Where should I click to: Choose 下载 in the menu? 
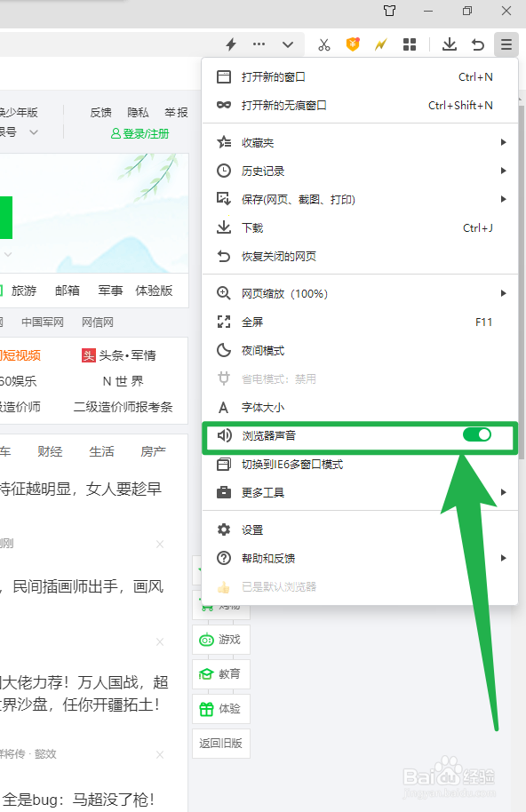(360, 227)
